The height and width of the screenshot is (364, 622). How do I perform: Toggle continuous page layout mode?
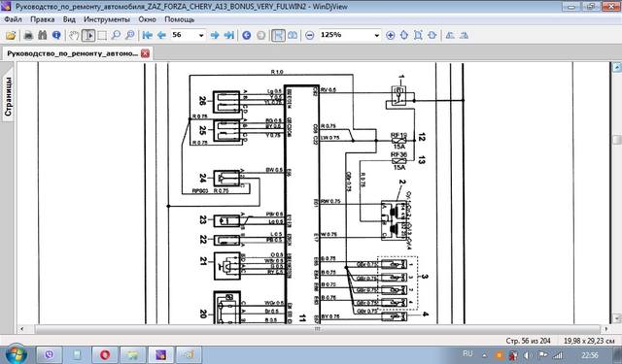coord(278,35)
